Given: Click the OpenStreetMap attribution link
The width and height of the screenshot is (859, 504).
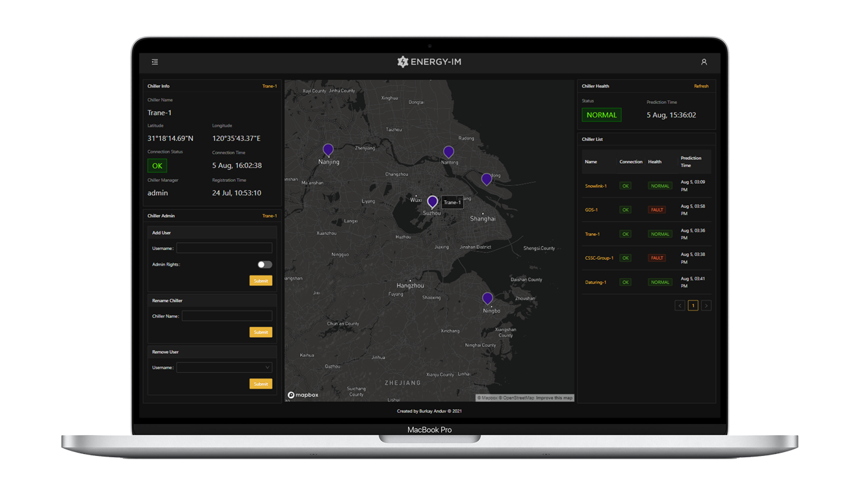Looking at the screenshot, I should pos(517,397).
